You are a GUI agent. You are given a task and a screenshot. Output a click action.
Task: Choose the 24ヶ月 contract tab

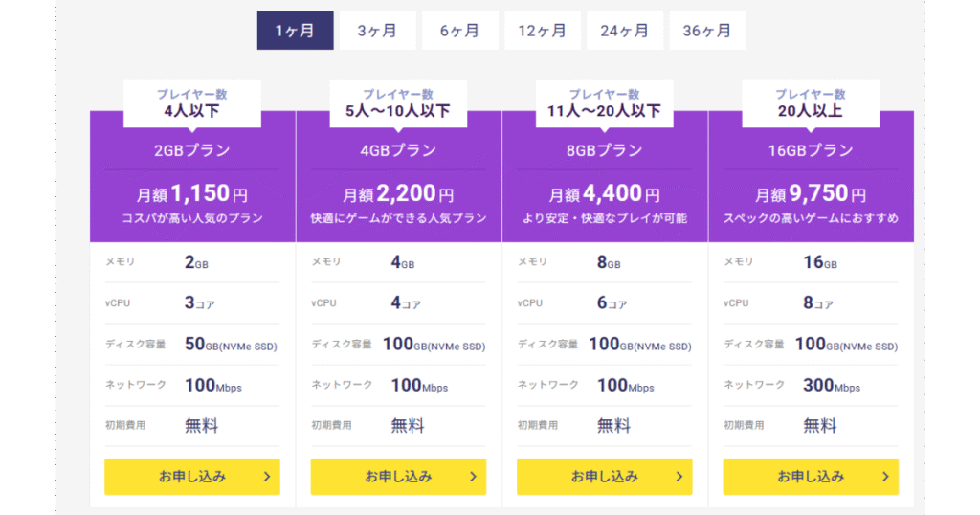click(x=625, y=31)
